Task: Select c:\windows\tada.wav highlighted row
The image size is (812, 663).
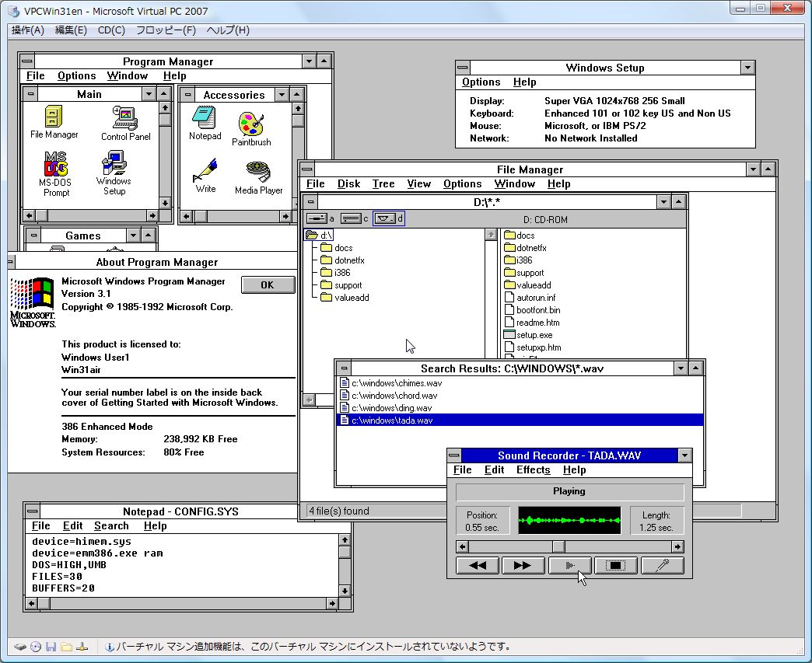Action: (x=520, y=420)
